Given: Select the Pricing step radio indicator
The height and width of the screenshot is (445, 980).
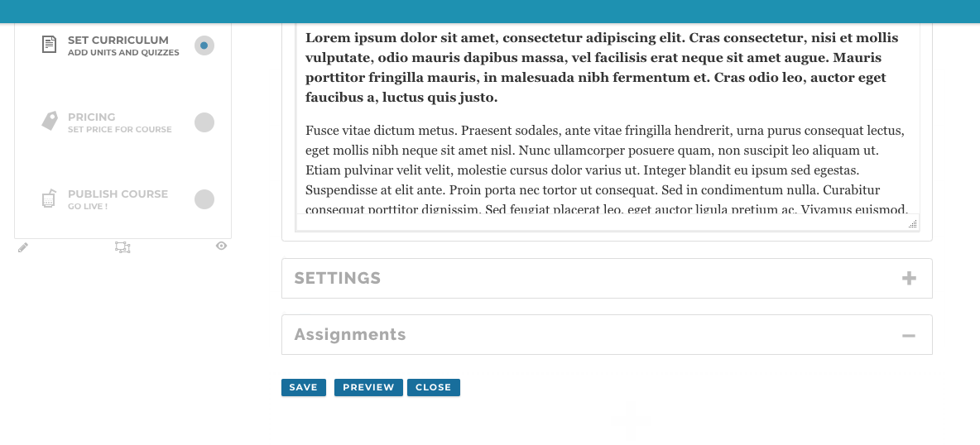Looking at the screenshot, I should click(204, 122).
